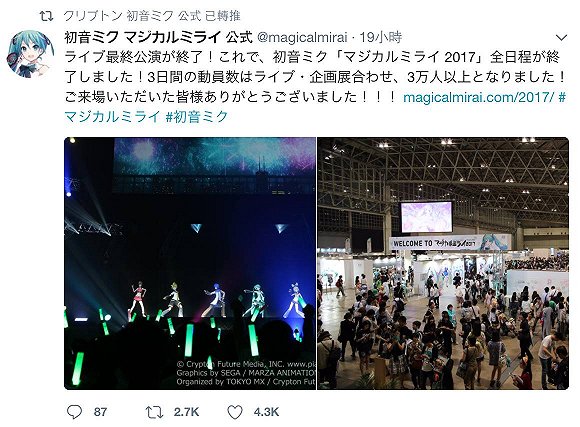
Task: Open the クリプトン 初音ミク 公式 retweeter name
Action: pos(132,16)
